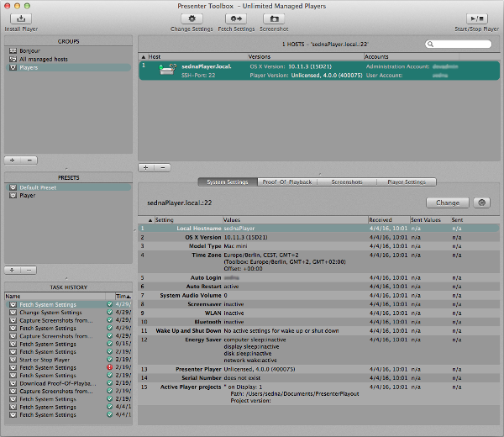The width and height of the screenshot is (504, 437).
Task: Click the Install Player toolbar icon
Action: (21, 18)
